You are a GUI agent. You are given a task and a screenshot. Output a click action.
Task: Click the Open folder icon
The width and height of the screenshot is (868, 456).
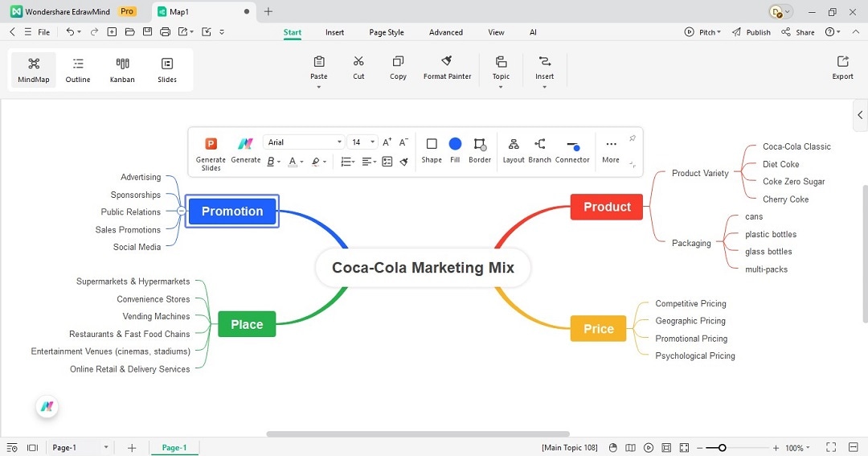pyautogui.click(x=129, y=32)
